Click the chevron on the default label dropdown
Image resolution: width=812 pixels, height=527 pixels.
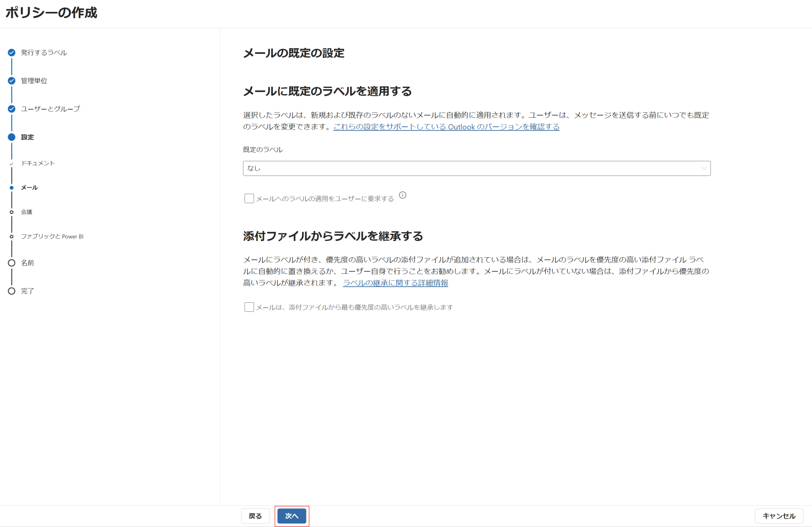[705, 168]
